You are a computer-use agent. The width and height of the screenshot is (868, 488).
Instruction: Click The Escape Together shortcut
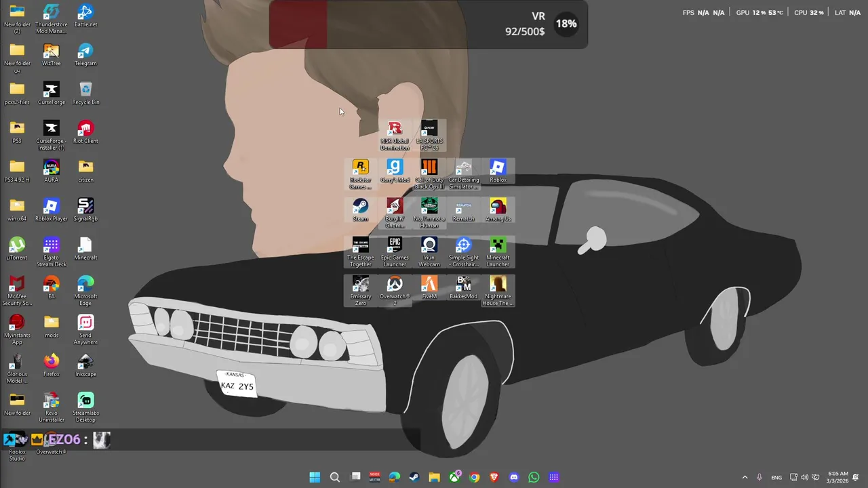pos(360,252)
